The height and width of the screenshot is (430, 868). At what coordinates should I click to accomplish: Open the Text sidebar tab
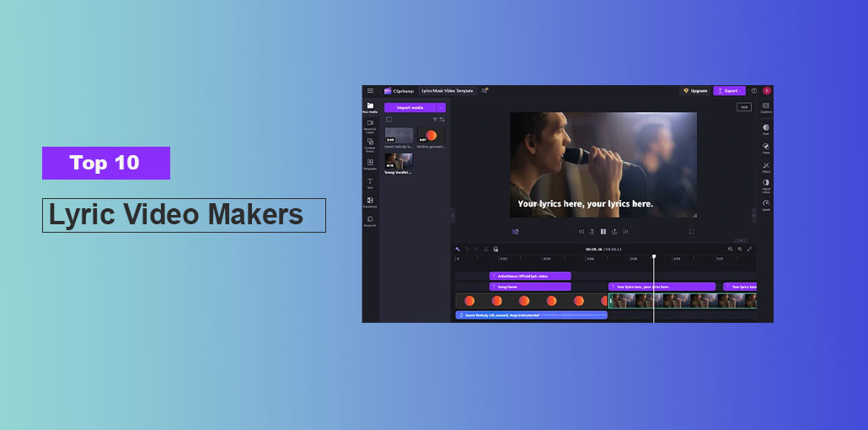tap(370, 184)
